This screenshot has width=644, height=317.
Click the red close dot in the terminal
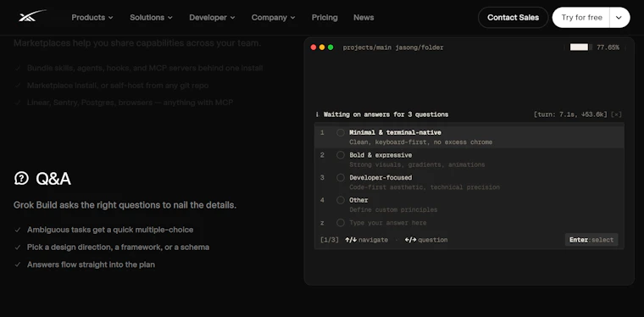(314, 47)
